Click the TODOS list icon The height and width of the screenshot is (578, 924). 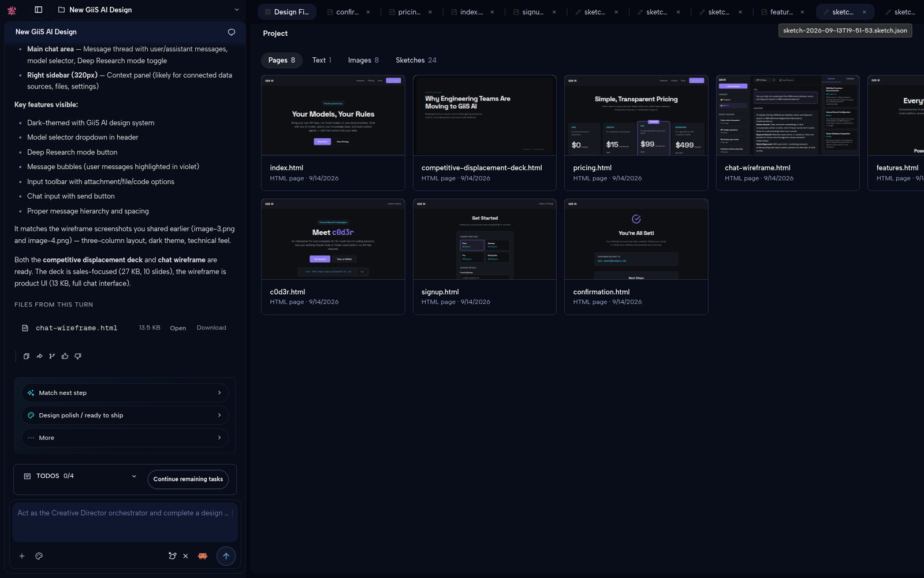[27, 476]
